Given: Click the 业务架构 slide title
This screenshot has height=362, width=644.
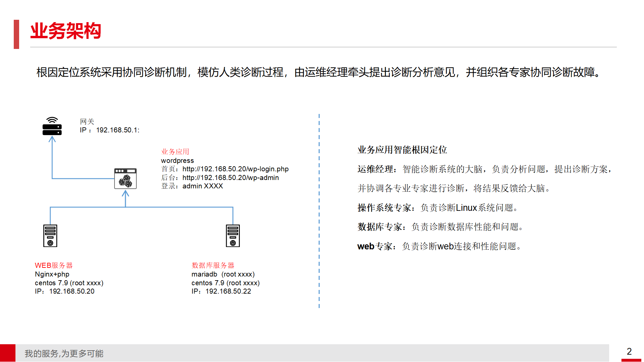Looking at the screenshot, I should (66, 31).
